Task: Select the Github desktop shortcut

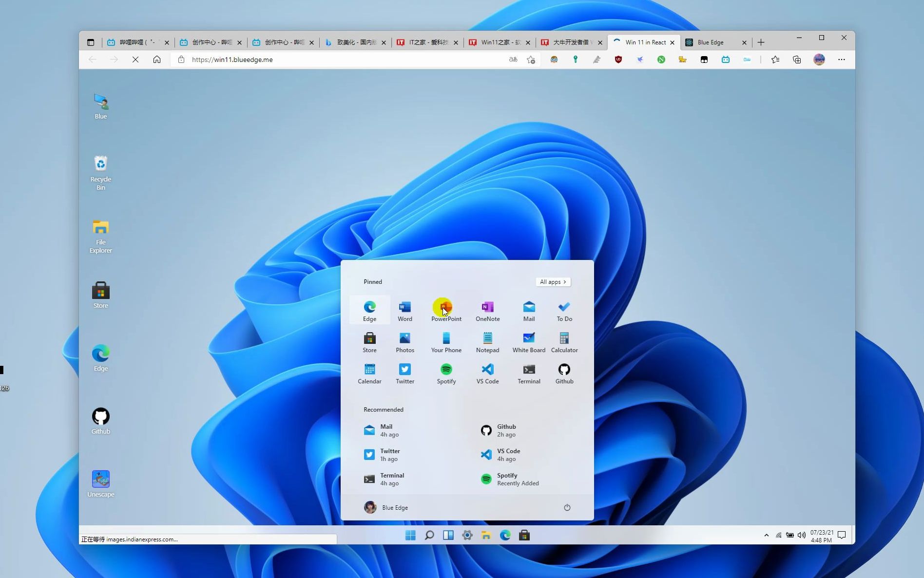Action: 101,421
